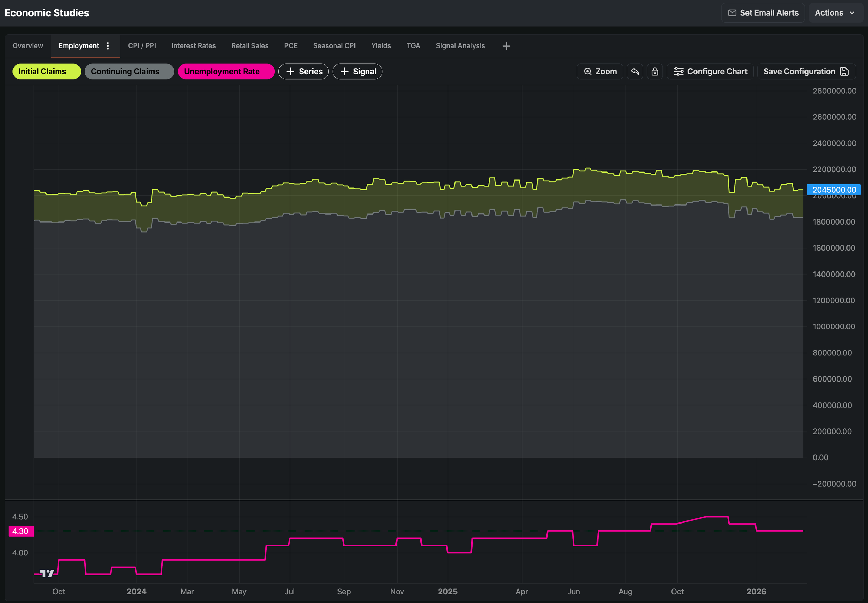Image resolution: width=868 pixels, height=603 pixels.
Task: Switch to the Interest Rates tab
Action: click(x=193, y=46)
